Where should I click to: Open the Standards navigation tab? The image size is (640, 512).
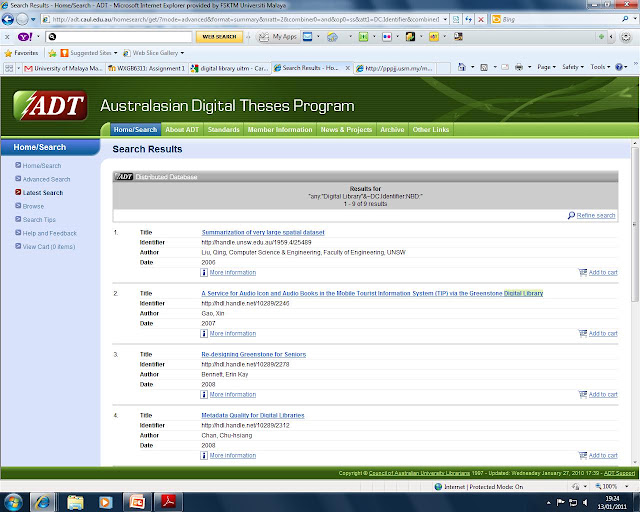pyautogui.click(x=223, y=129)
